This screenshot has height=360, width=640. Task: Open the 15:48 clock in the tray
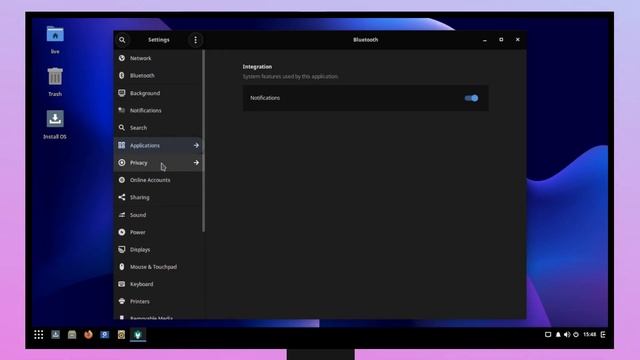[589, 334]
